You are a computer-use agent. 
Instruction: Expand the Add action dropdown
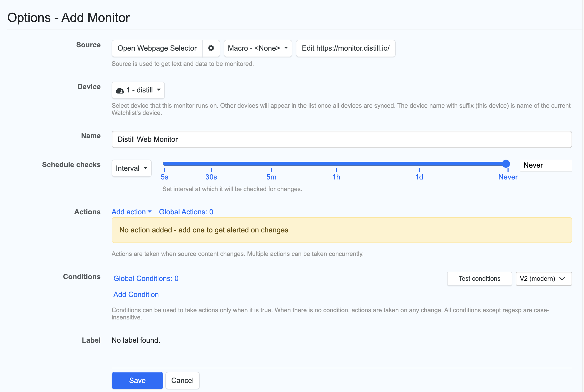[x=132, y=212]
